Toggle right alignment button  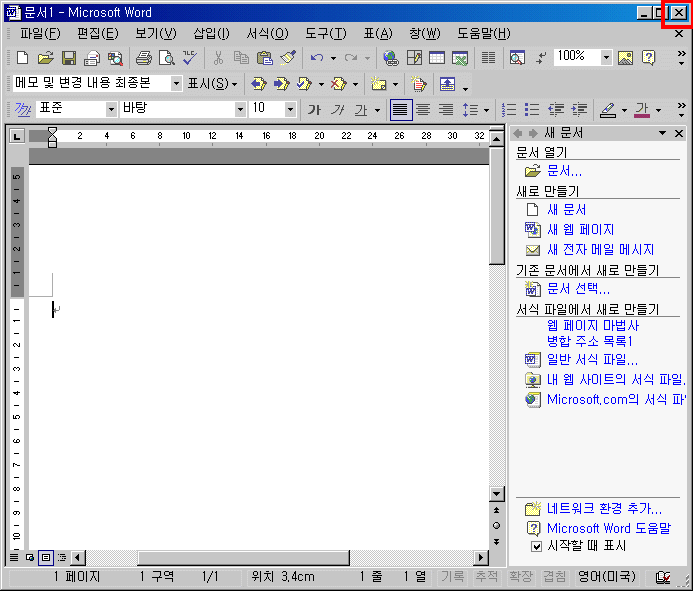coord(446,110)
